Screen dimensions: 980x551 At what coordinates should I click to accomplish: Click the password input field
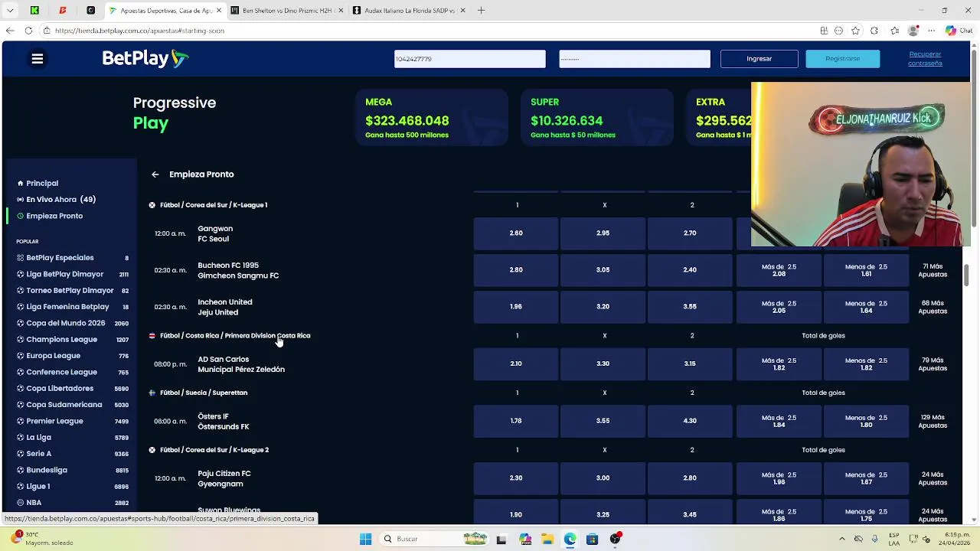point(634,59)
